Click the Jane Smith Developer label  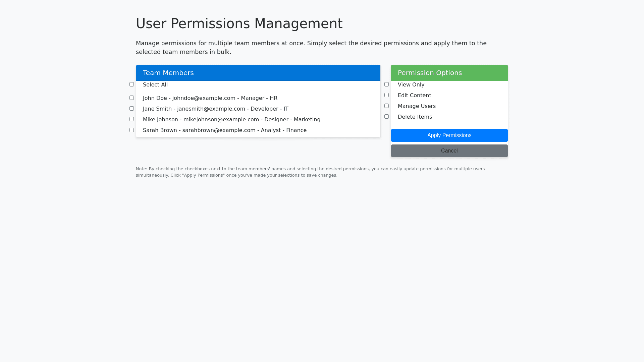(215, 109)
